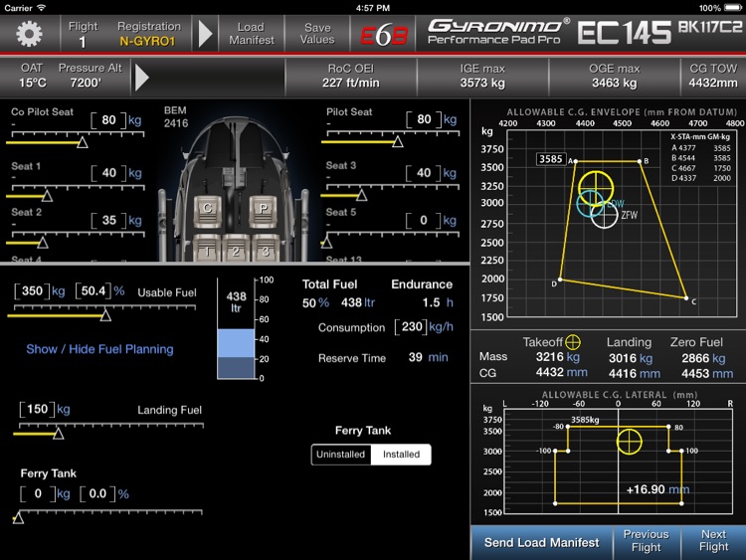This screenshot has height=560, width=746.
Task: Tap cabin seat 2 icon
Action: 236,248
